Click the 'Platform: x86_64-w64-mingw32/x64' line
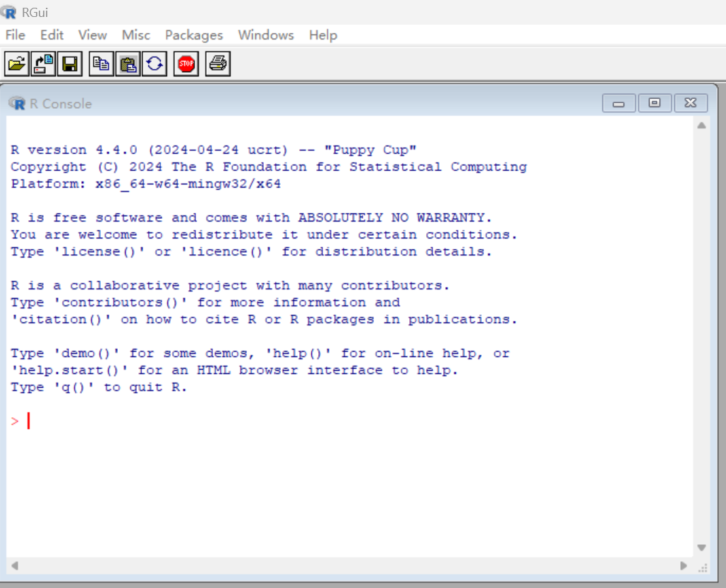 (146, 184)
